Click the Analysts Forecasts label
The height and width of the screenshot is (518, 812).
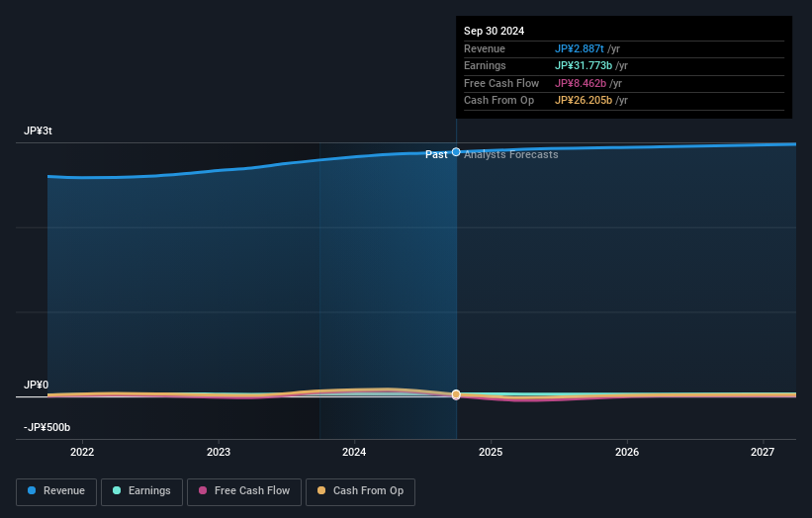coord(511,155)
